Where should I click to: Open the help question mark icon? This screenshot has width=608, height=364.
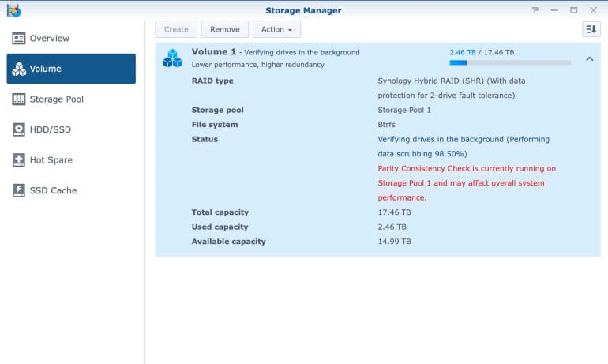click(x=535, y=10)
